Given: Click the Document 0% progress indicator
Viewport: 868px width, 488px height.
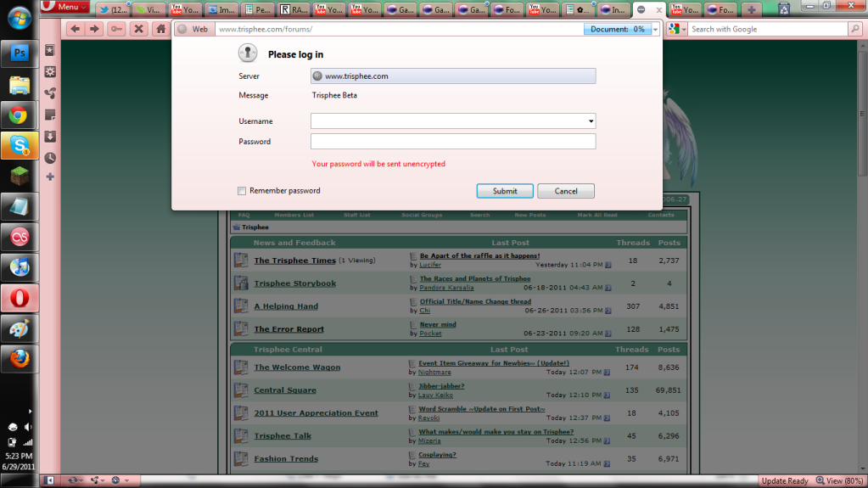Looking at the screenshot, I should [617, 30].
